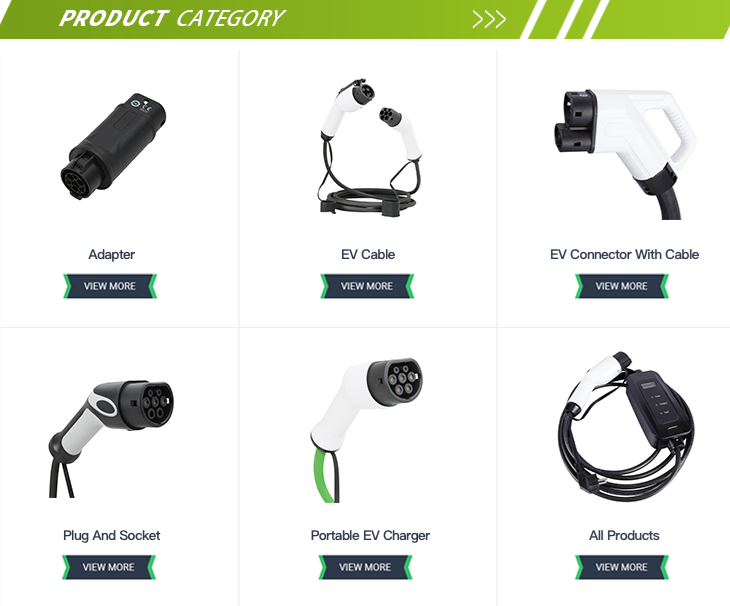
Task: Open the black Adapter product image
Action: click(x=113, y=146)
